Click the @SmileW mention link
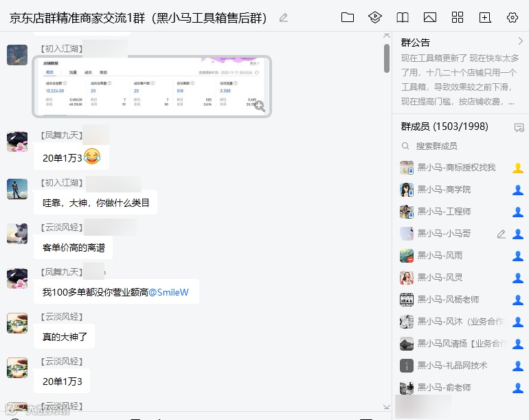Viewport: 529px width, 420px height. click(x=168, y=292)
